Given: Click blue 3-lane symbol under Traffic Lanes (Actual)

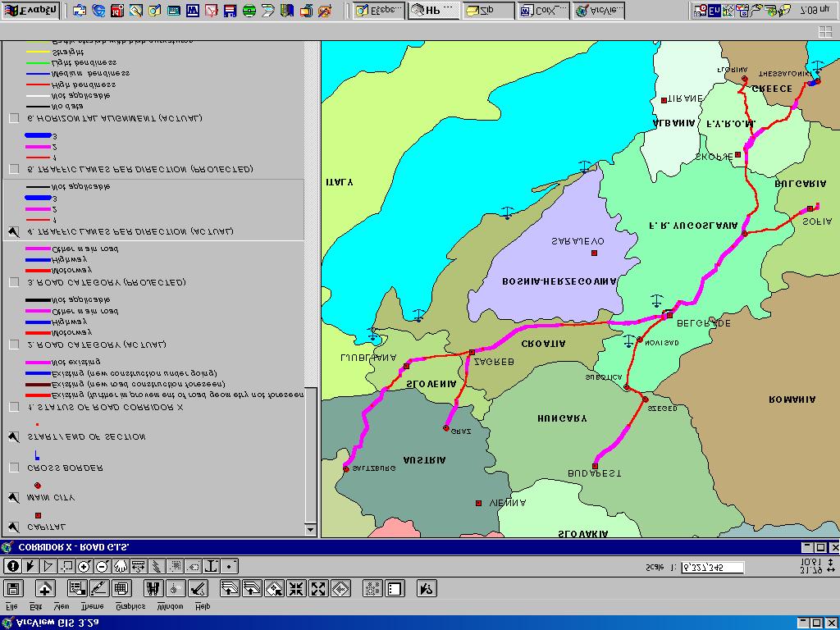Looking at the screenshot, I should pos(38,198).
